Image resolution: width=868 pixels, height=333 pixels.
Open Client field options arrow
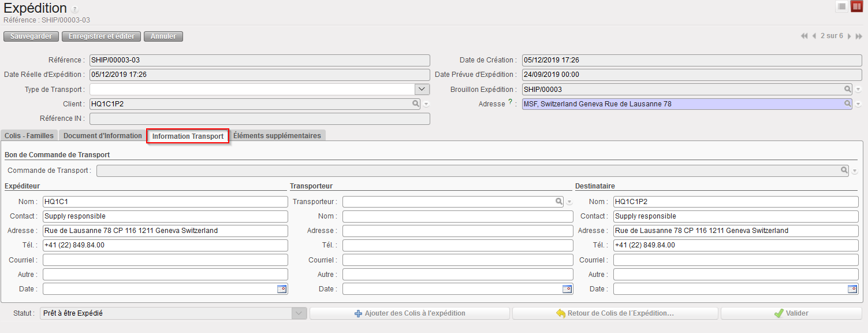pos(426,104)
